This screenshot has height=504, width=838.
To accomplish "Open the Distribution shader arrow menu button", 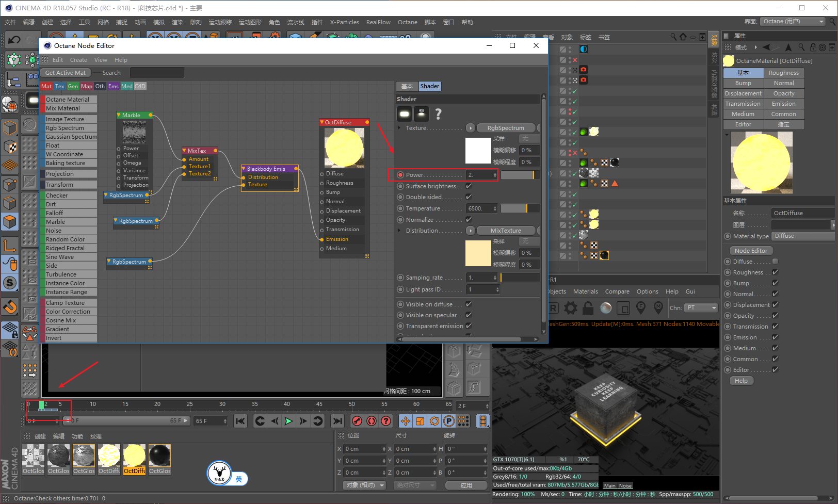I will tap(470, 231).
